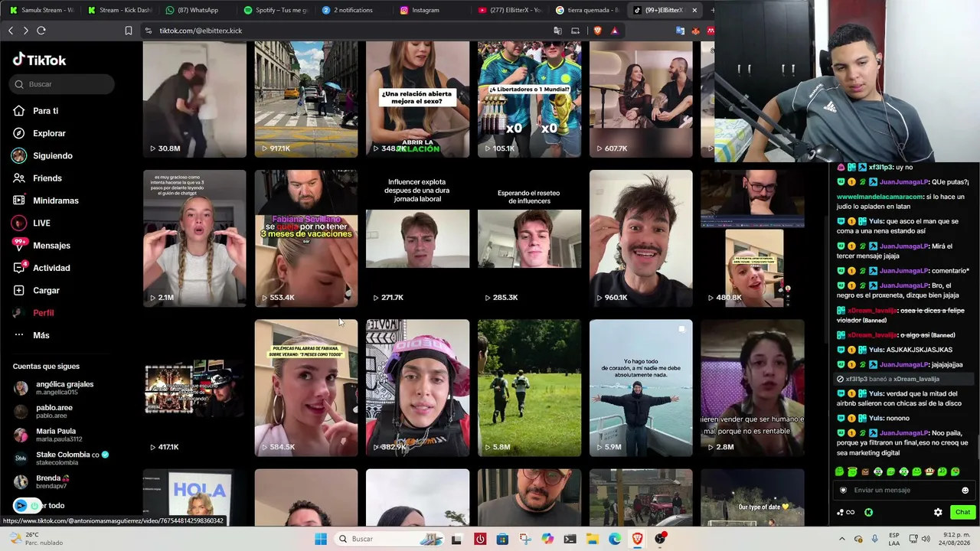Open the Explorar page

(x=49, y=133)
